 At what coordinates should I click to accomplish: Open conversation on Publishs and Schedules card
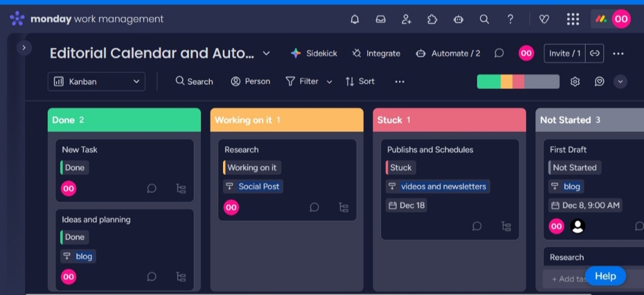click(477, 226)
